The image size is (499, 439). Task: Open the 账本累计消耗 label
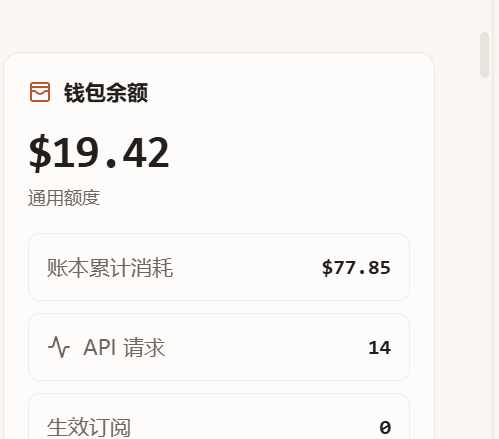(110, 268)
